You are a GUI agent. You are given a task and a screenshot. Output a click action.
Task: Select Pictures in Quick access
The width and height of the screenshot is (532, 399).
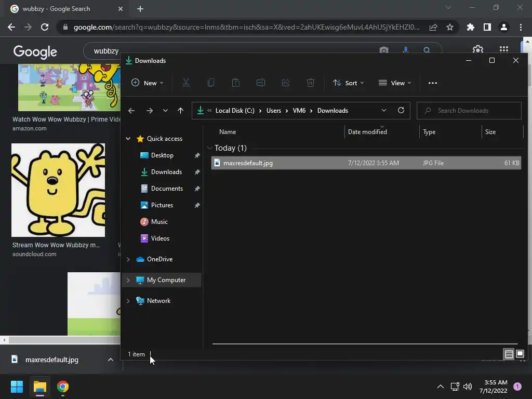[162, 205]
